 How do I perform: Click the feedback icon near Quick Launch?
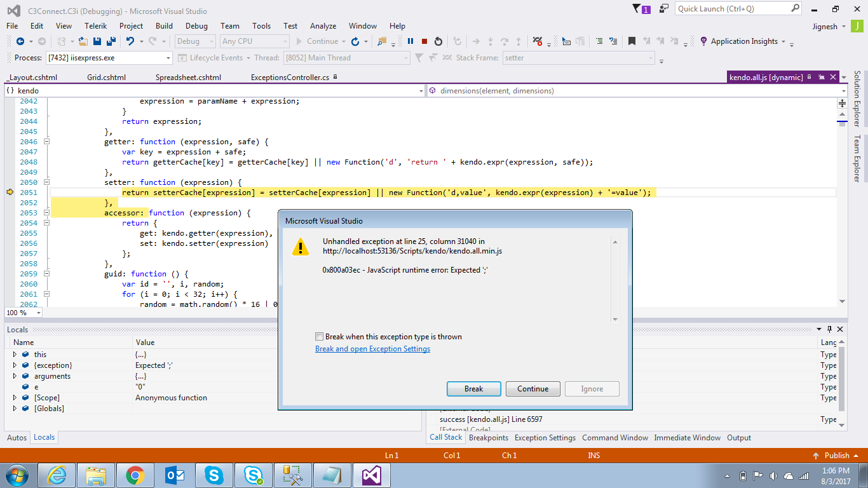pyautogui.click(x=664, y=9)
